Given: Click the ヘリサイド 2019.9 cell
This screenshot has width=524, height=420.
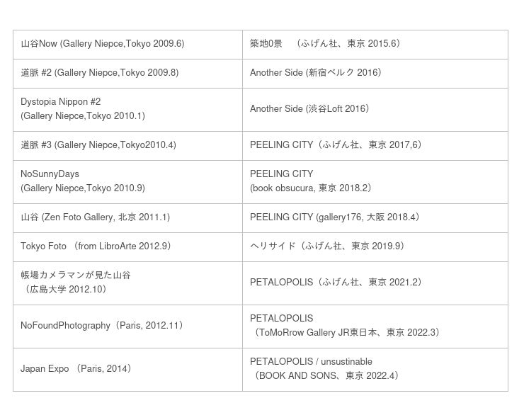Looking at the screenshot, I should [x=329, y=246].
